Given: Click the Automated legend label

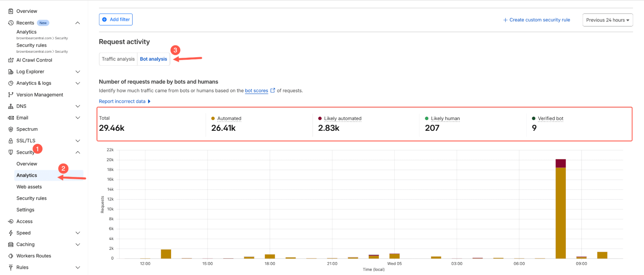Looking at the screenshot, I should (x=229, y=119).
